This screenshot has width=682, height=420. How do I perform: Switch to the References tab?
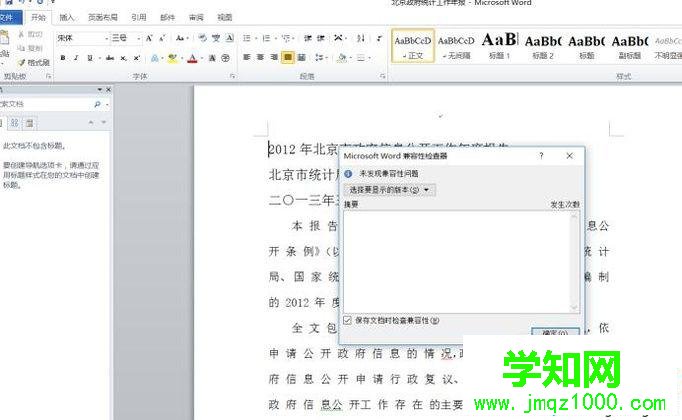[x=139, y=17]
